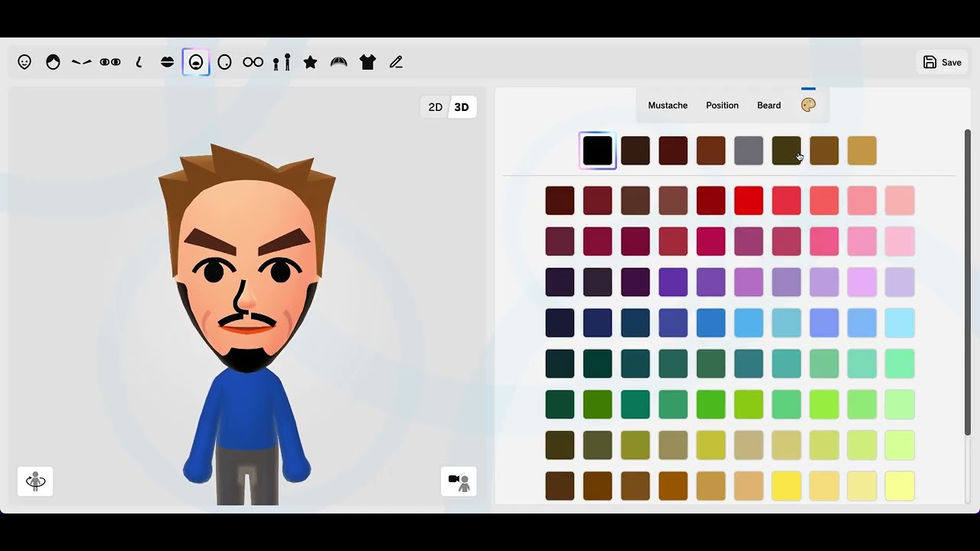Switch to the Beard tab
980x551 pixels.
[769, 106]
